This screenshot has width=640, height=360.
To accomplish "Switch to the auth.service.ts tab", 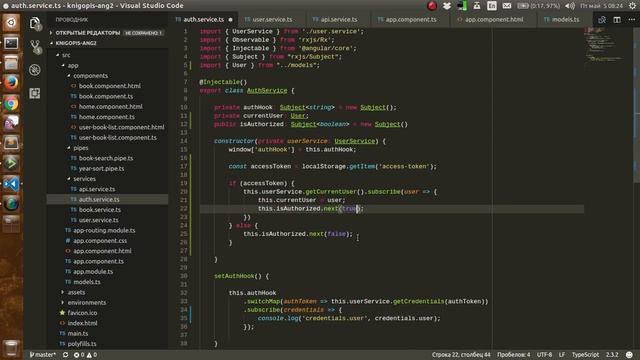I will pos(204,20).
